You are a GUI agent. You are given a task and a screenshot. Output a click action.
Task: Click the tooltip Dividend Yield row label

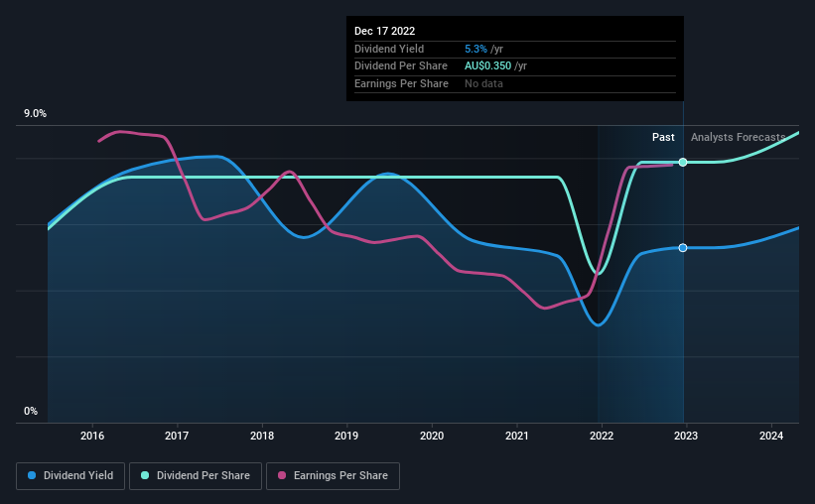389,49
